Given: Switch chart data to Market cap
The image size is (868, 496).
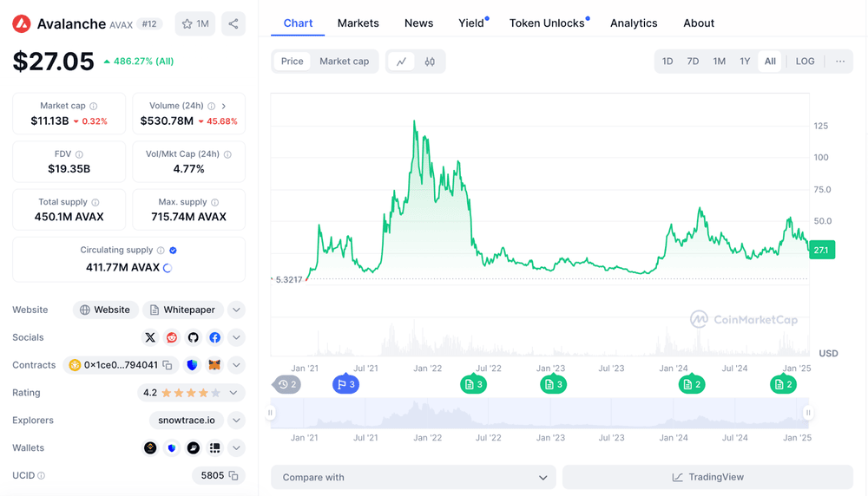Looking at the screenshot, I should coord(344,62).
